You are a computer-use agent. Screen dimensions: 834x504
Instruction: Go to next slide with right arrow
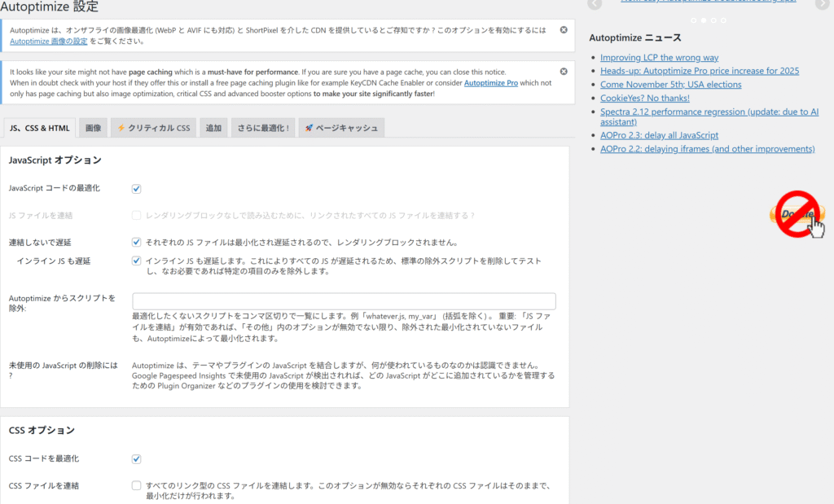823,4
